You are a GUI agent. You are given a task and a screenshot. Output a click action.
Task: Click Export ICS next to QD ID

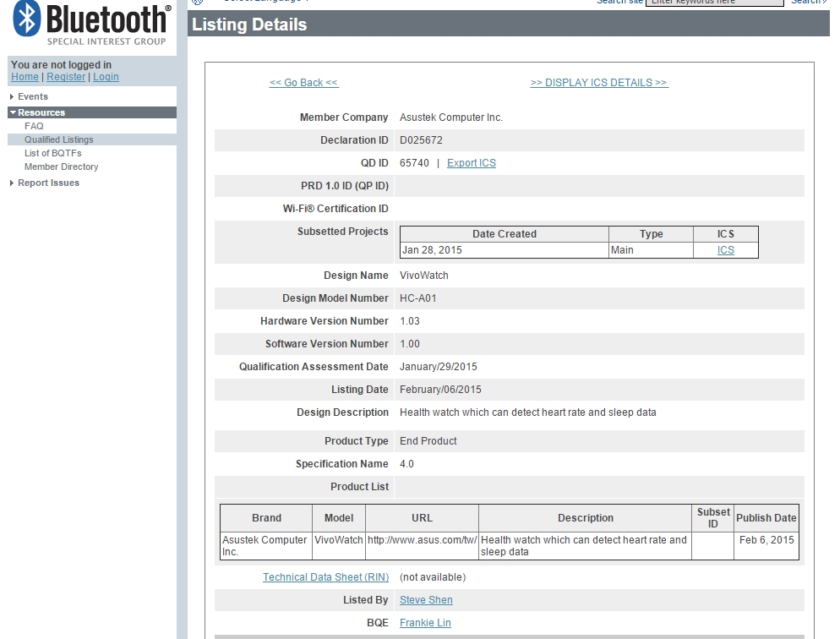(x=471, y=163)
